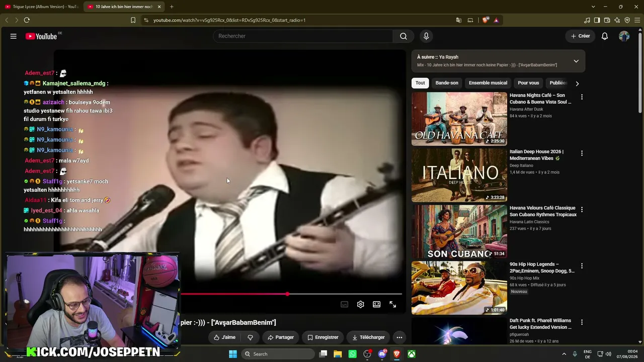Show hidden system tray icons
644x362 pixels.
click(563, 354)
